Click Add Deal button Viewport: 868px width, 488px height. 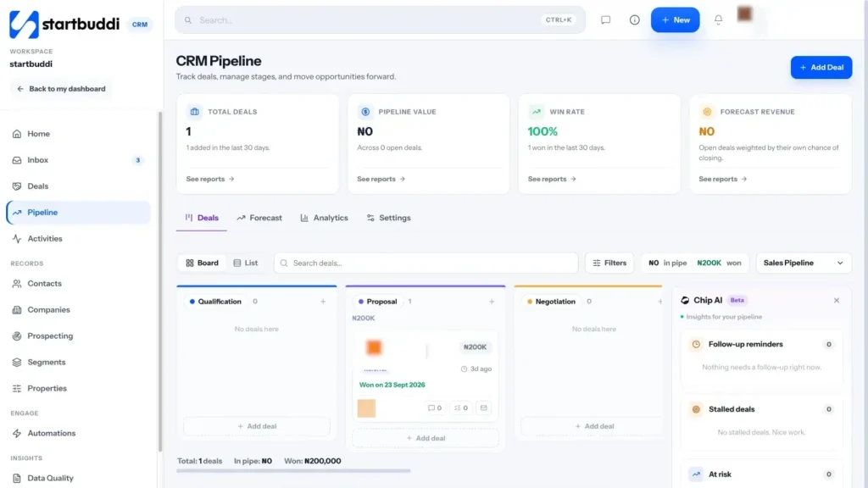point(821,68)
